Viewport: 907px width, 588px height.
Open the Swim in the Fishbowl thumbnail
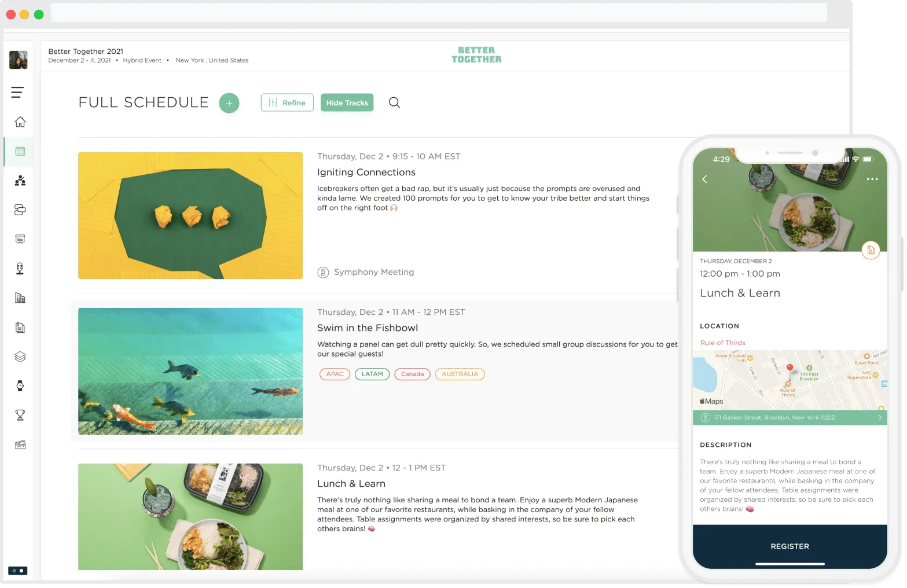pos(190,371)
